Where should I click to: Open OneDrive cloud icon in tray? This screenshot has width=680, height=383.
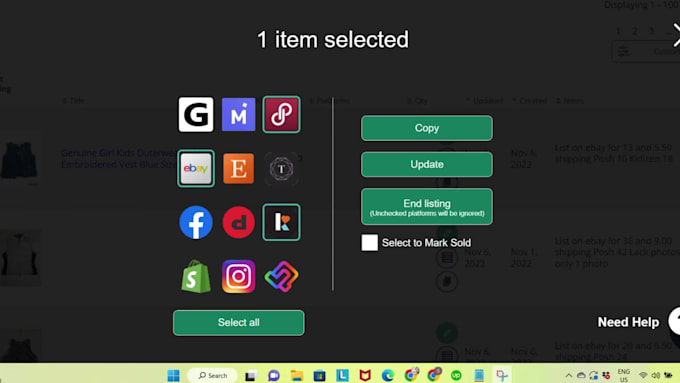[581, 376]
